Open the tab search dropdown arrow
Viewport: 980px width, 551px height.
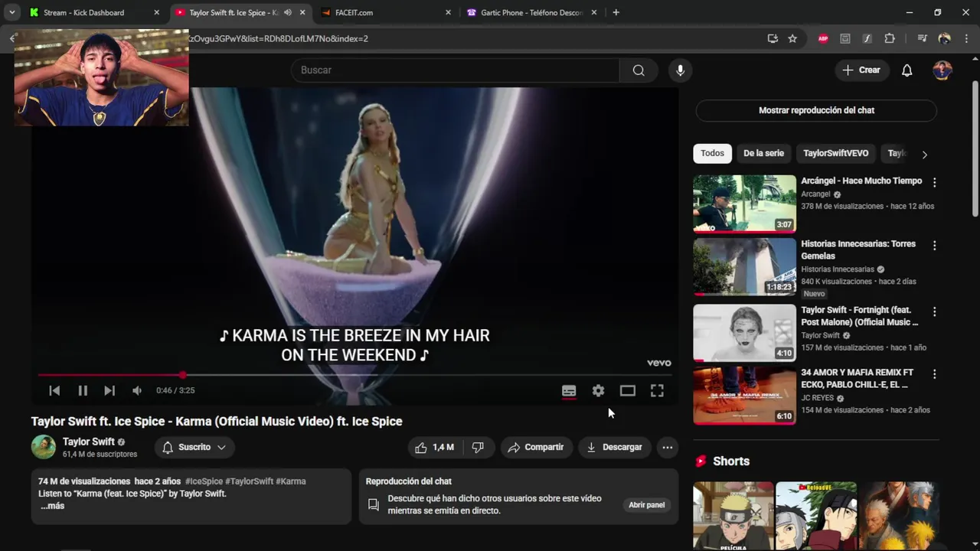[11, 12]
